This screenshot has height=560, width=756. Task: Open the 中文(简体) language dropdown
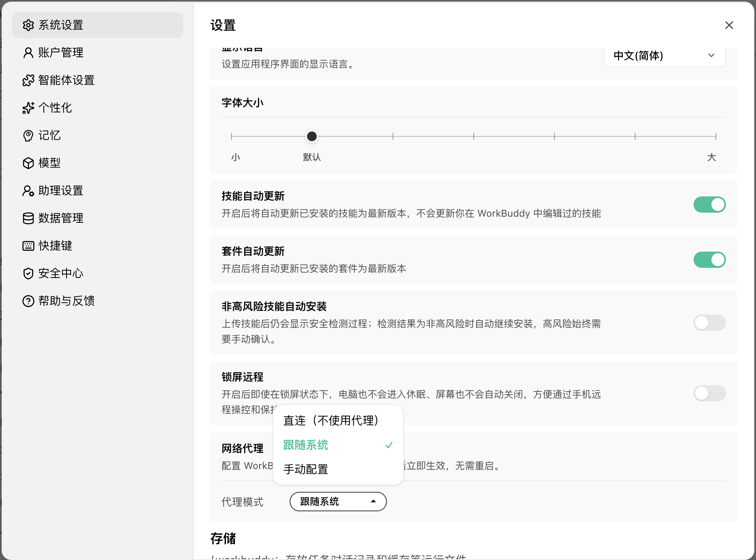(x=665, y=56)
